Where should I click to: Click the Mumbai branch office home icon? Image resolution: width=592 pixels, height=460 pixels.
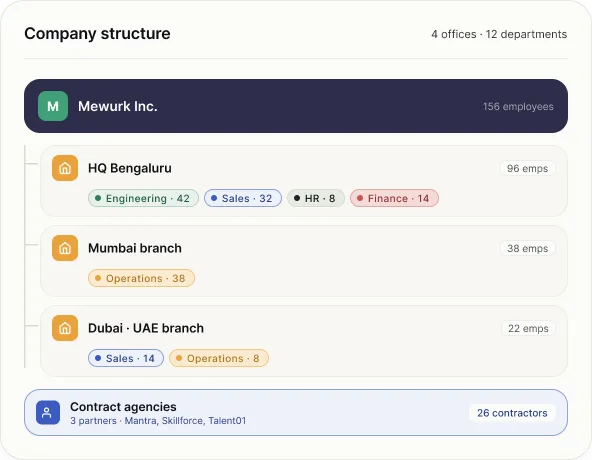coord(65,248)
